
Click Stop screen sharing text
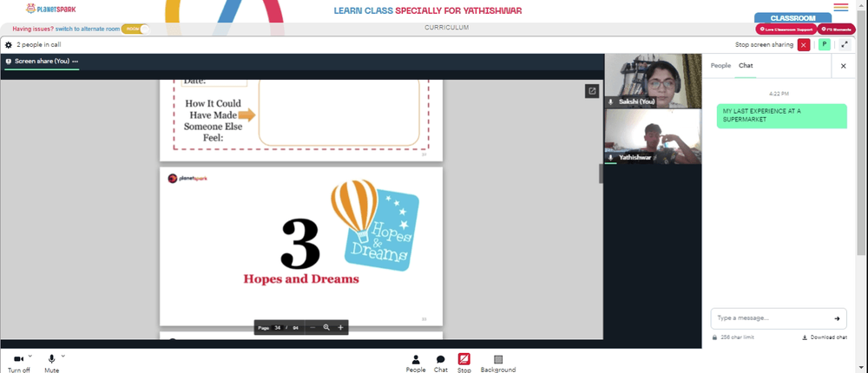pyautogui.click(x=764, y=45)
